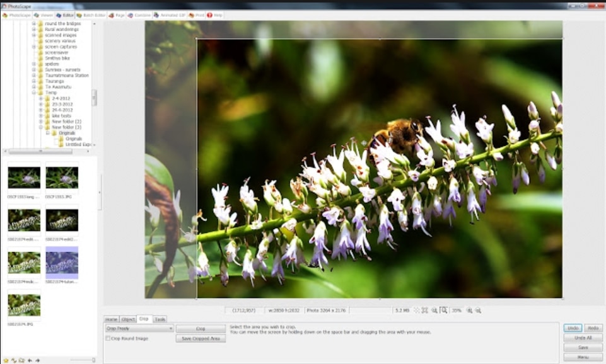Click the favorites star icon below thumbnails

click(6, 360)
